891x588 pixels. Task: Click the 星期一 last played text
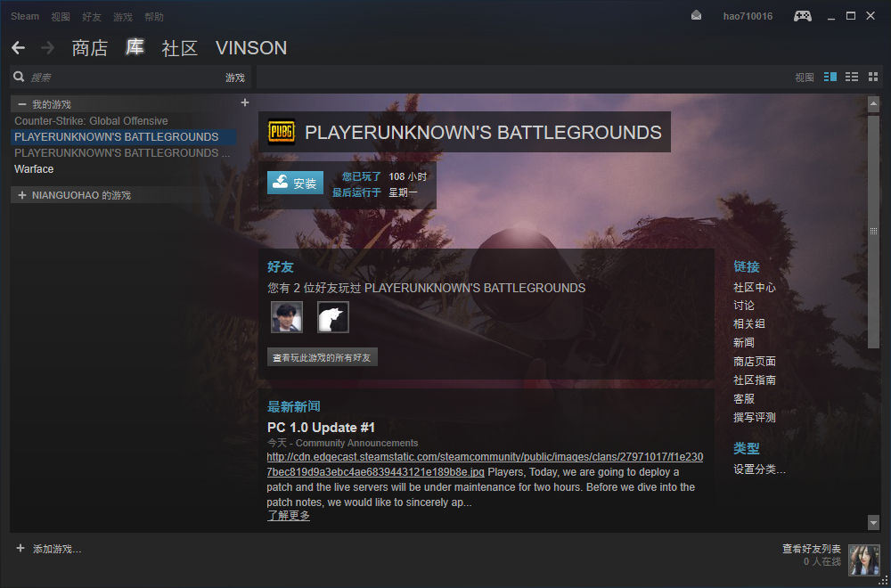(403, 192)
